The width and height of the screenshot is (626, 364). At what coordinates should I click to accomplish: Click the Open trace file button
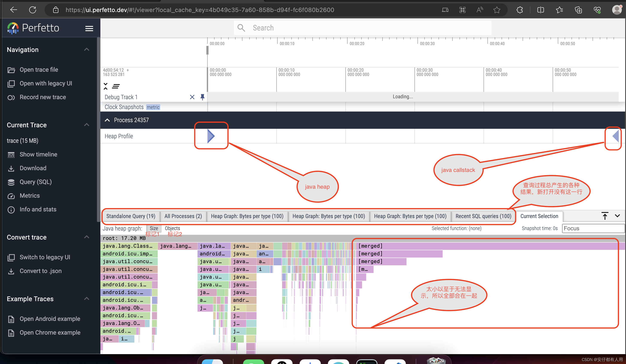pos(39,69)
